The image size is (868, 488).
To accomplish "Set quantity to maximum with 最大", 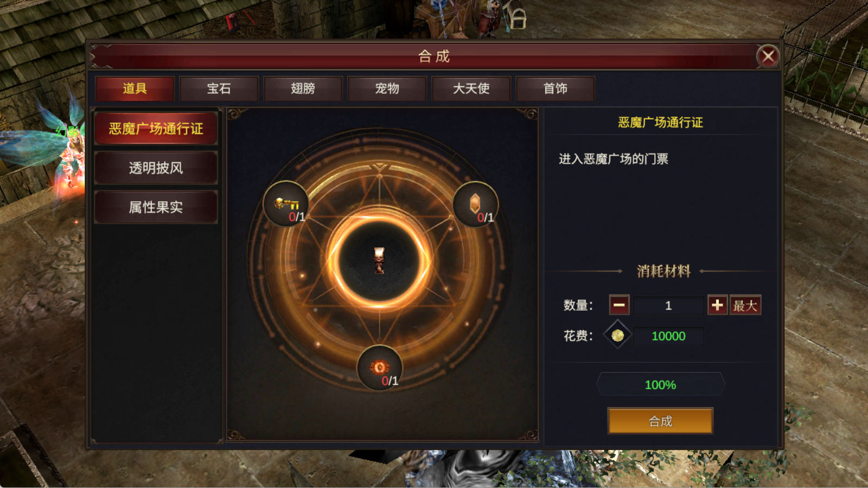I will (x=745, y=305).
